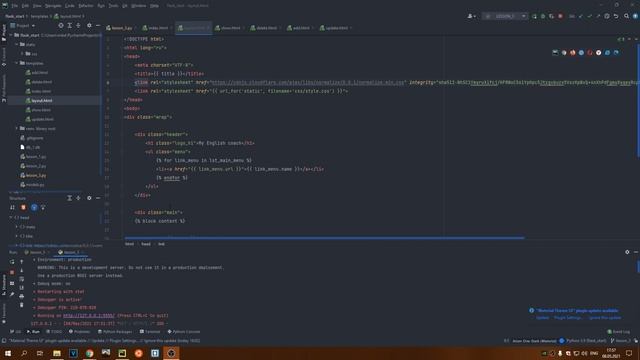This screenshot has width=640, height=360.
Task: Open the TODO tool window tab
Action: pos(54,331)
